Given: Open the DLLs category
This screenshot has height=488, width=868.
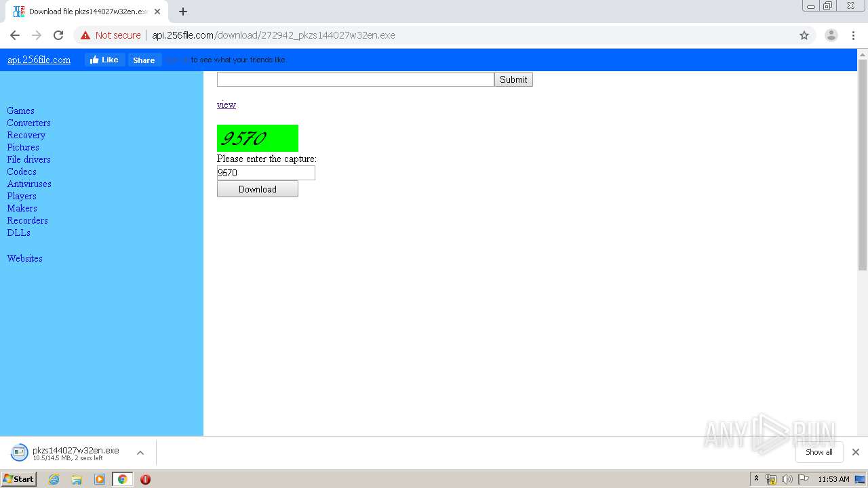Looking at the screenshot, I should pos(18,232).
